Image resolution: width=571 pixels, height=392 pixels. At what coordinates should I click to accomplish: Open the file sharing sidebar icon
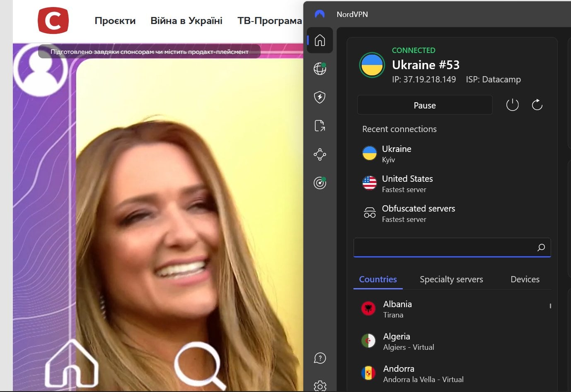coord(319,126)
